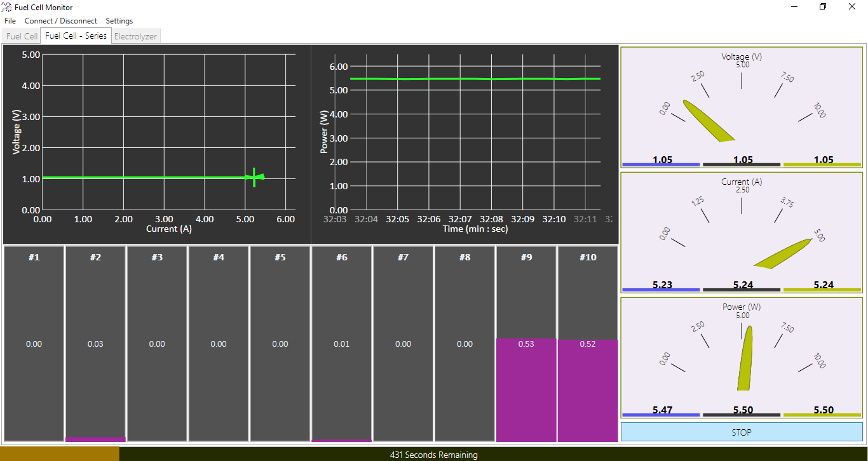The width and height of the screenshot is (868, 461).
Task: Open the Settings menu
Action: [x=119, y=20]
